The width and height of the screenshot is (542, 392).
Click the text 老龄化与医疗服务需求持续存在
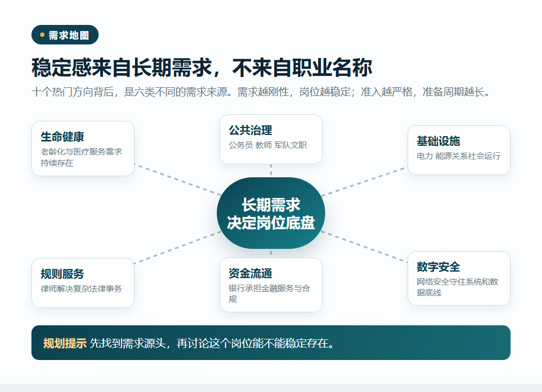pos(81,157)
